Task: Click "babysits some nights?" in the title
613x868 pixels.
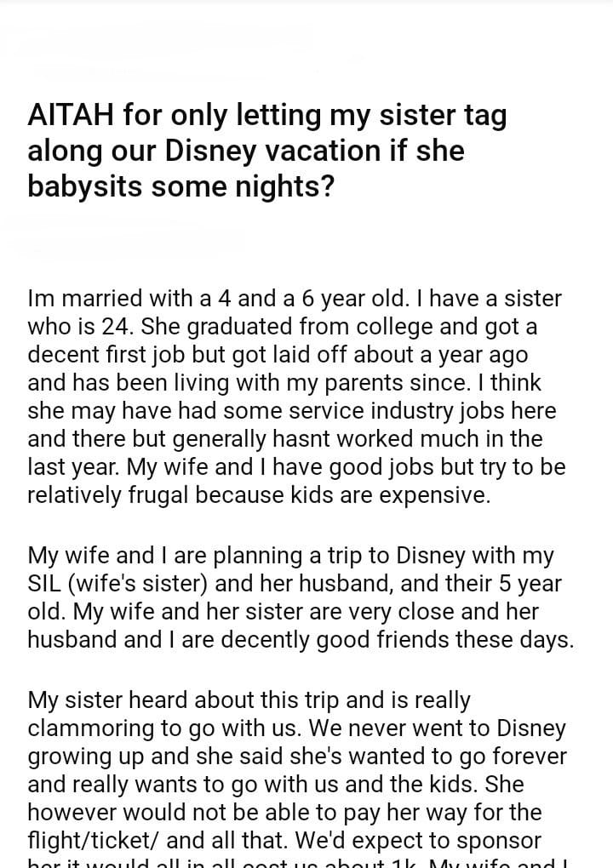Action: (x=180, y=186)
